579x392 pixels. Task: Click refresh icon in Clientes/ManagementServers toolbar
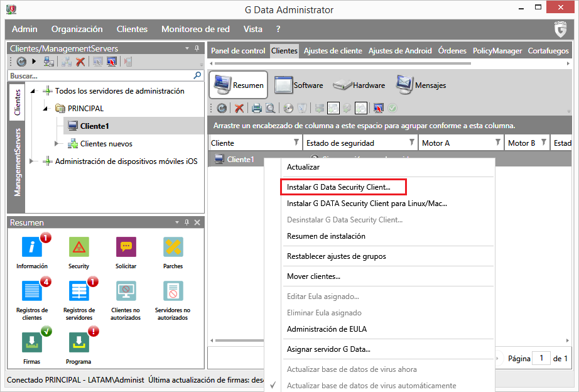pyautogui.click(x=21, y=62)
